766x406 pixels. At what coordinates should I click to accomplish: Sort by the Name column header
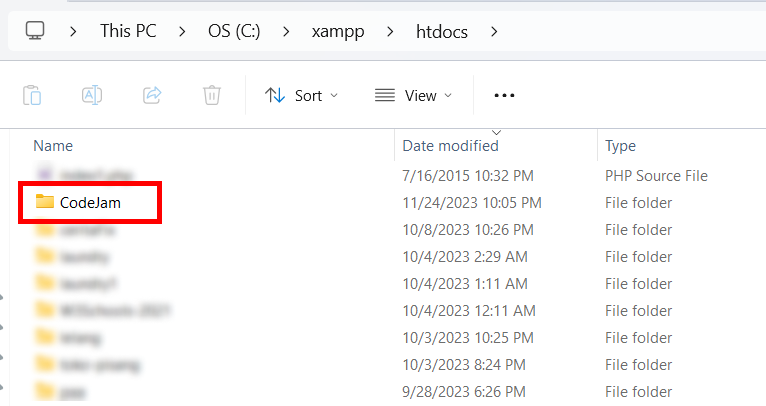53,146
